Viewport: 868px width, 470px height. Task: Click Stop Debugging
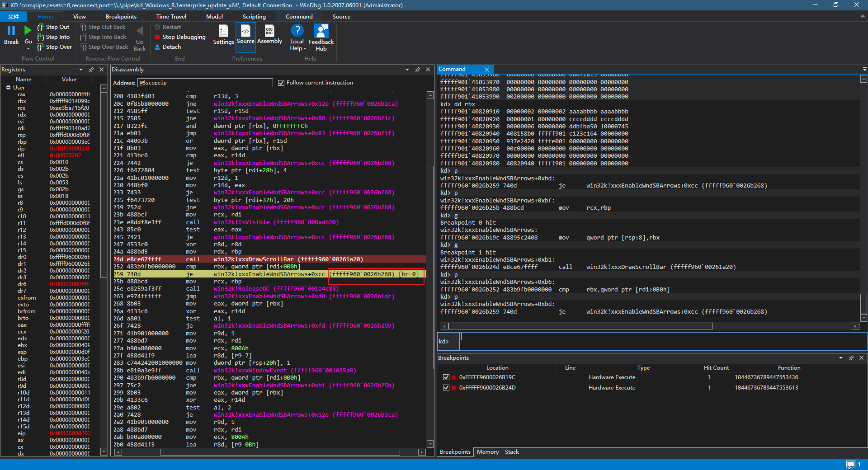click(180, 37)
